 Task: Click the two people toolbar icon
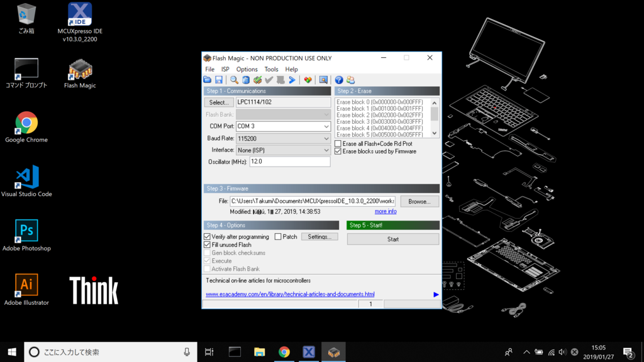click(350, 80)
